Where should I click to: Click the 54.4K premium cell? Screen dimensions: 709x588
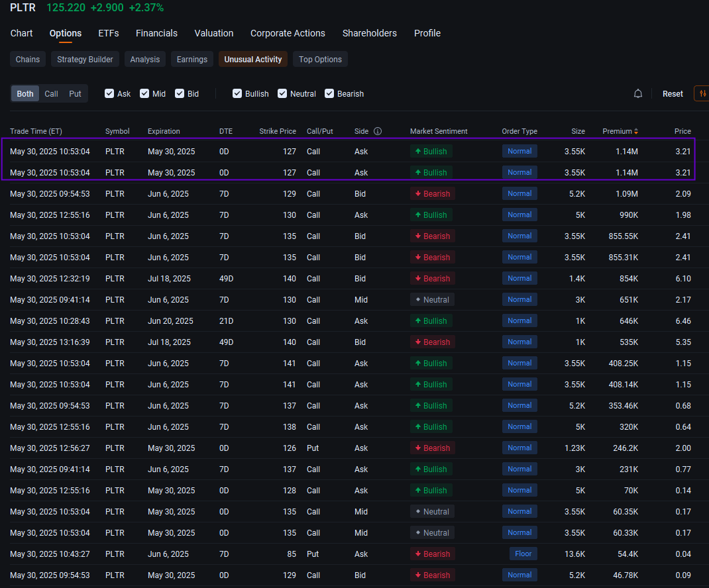pyautogui.click(x=627, y=554)
